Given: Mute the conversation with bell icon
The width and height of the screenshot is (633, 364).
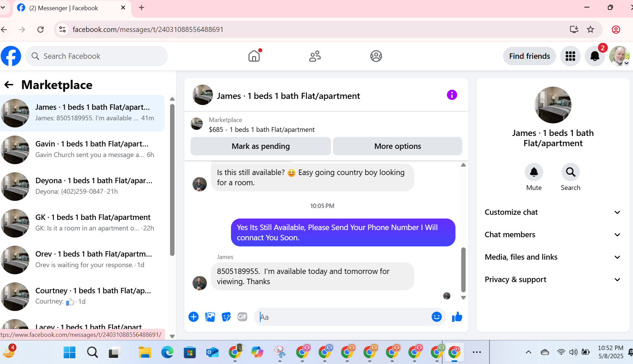Looking at the screenshot, I should pos(534,172).
